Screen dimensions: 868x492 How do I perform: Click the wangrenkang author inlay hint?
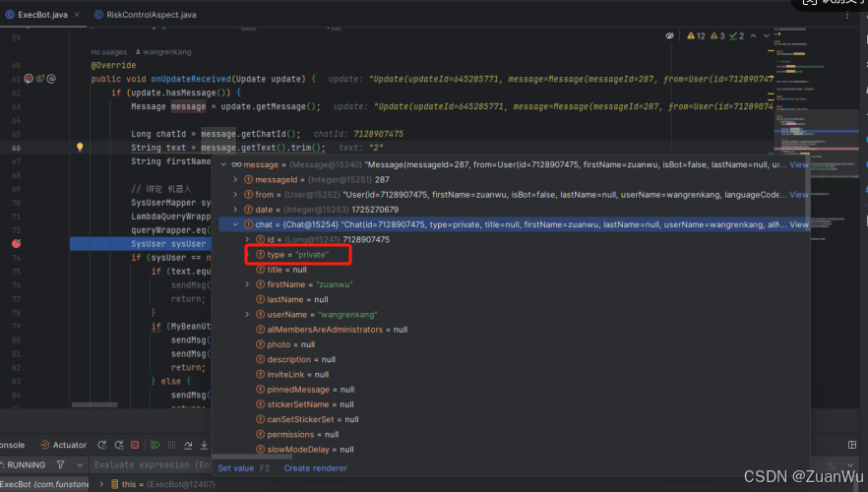[163, 52]
